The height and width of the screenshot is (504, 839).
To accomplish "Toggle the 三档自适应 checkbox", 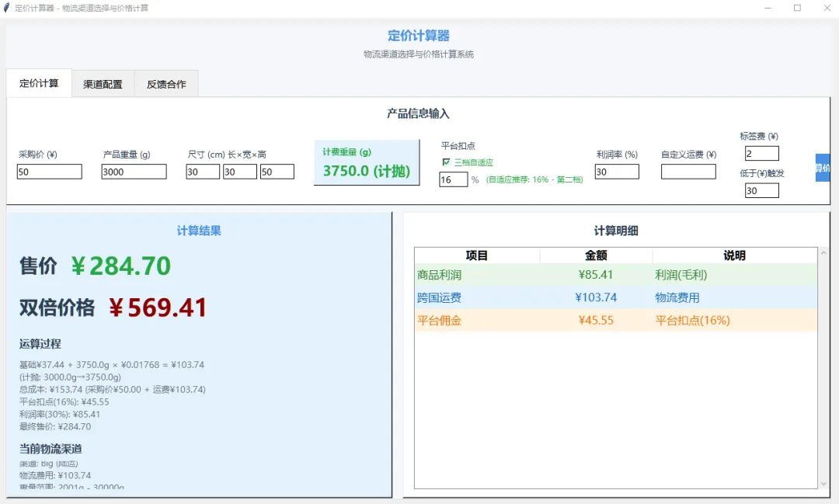I will [x=446, y=162].
